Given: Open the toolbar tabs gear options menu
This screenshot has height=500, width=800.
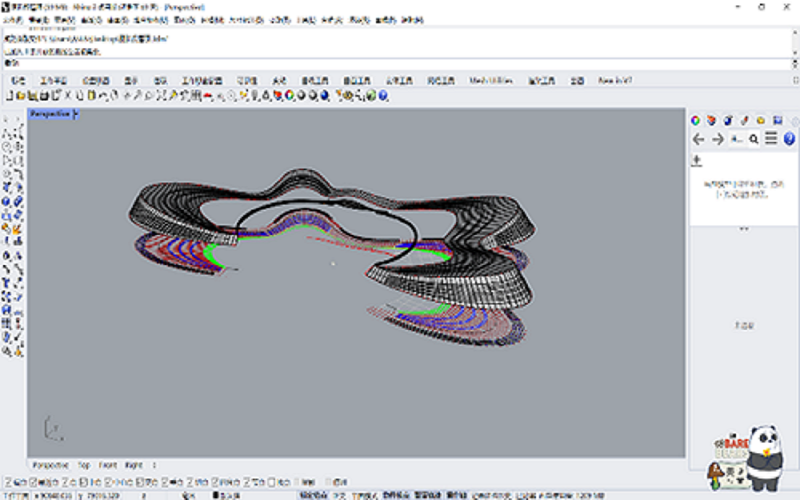Looking at the screenshot, I should click(x=796, y=81).
